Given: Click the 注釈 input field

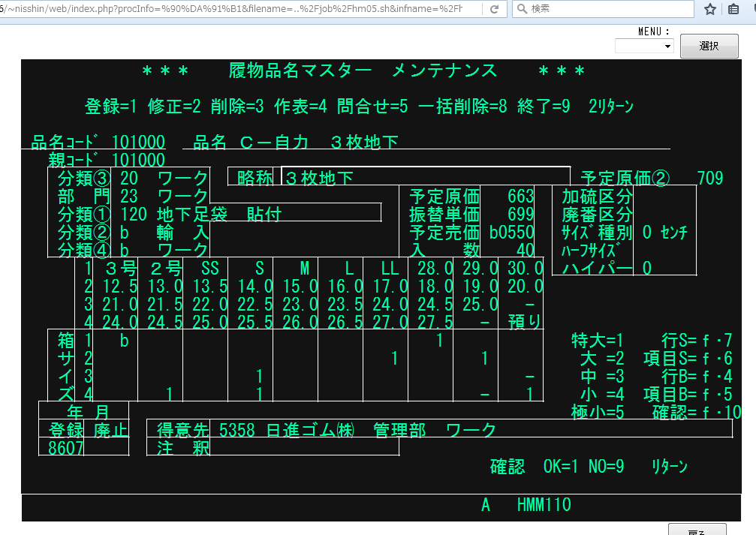Looking at the screenshot, I should click(304, 448).
